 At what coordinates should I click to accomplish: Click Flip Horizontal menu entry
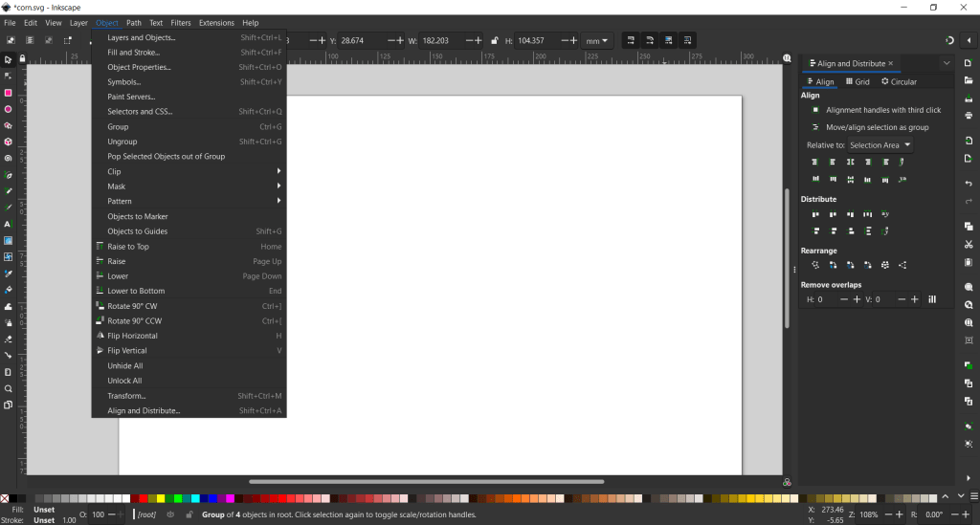[189, 336]
